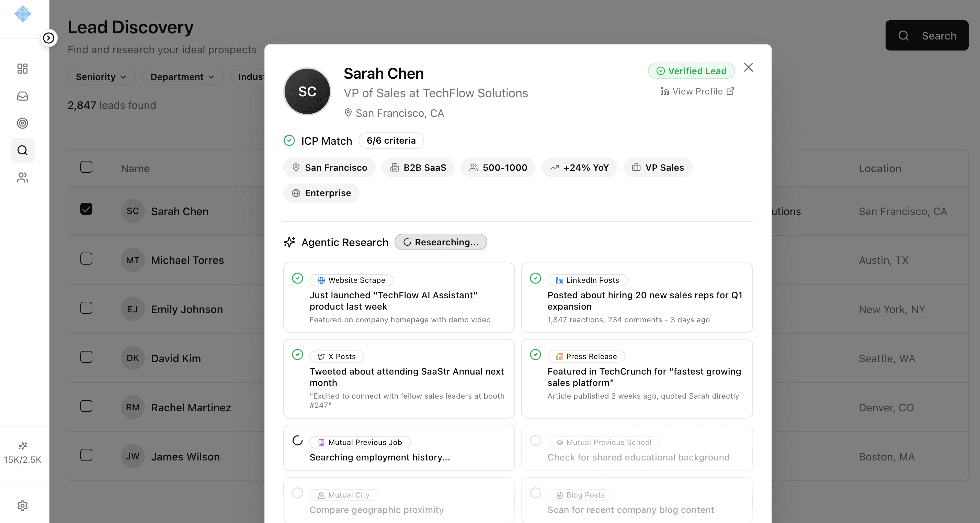
Task: Click the SC avatar in the table row
Action: 133,211
